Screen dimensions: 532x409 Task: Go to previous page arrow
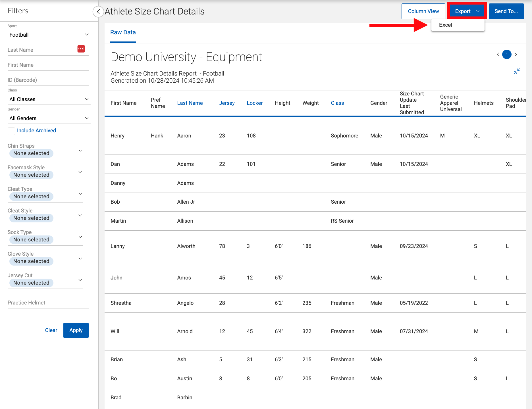(498, 54)
